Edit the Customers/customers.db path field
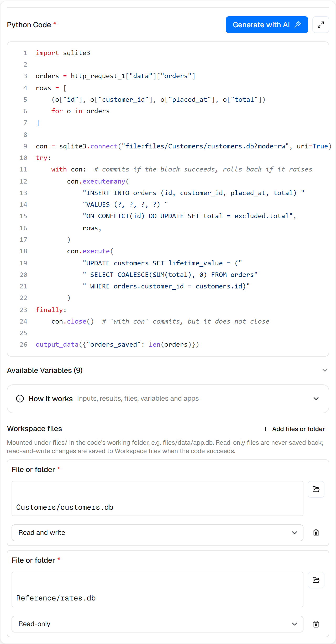 [x=157, y=498]
